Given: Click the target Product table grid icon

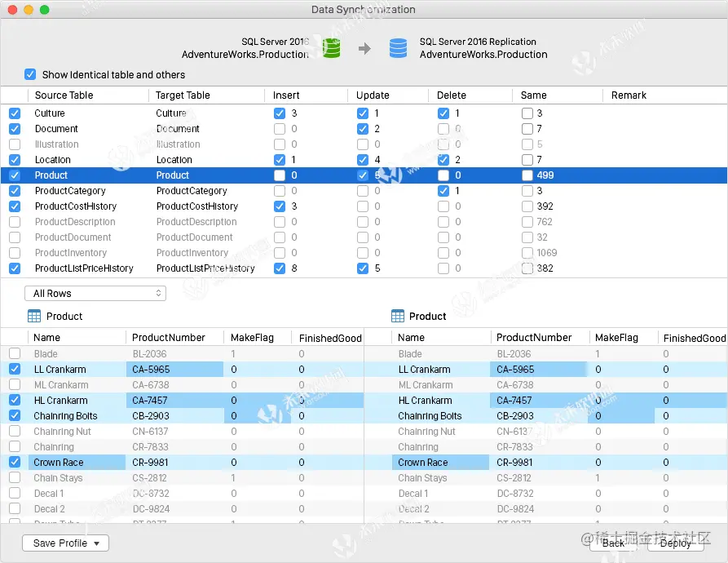Looking at the screenshot, I should [398, 317].
